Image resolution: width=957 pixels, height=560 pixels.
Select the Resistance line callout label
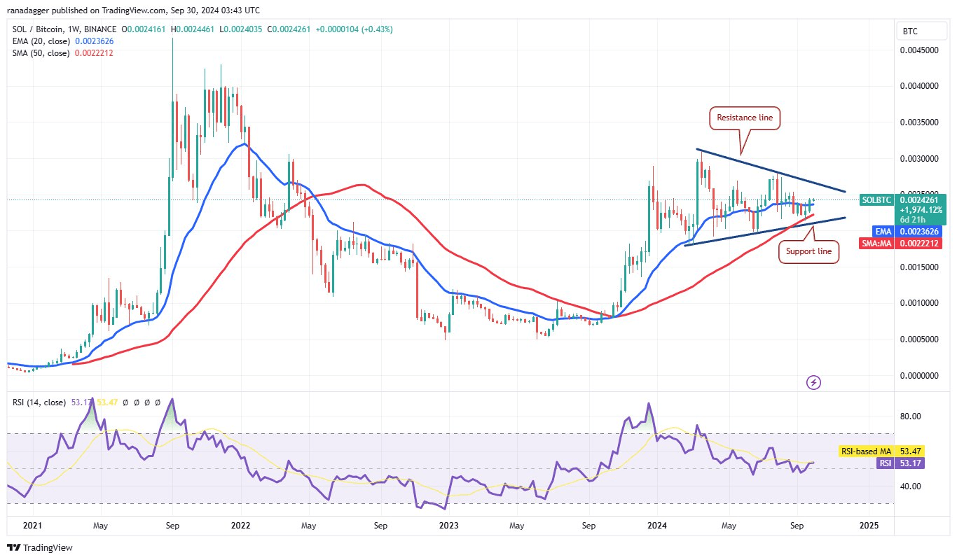point(745,118)
